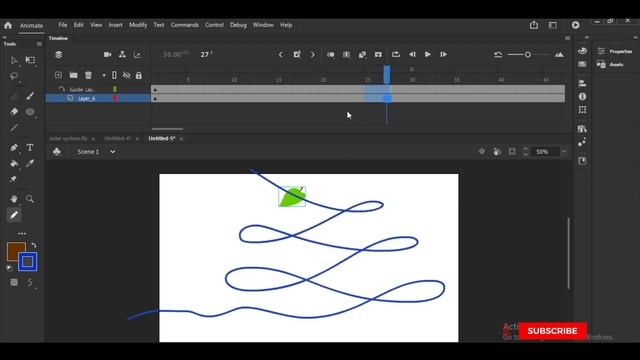Toggle lock all layers icon
640x360 pixels.
[x=139, y=76]
